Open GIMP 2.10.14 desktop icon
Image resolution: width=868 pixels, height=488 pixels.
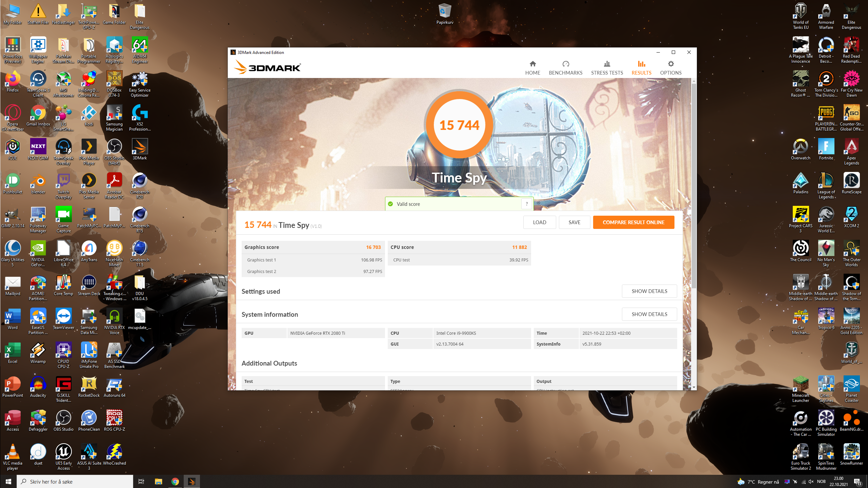click(x=13, y=218)
